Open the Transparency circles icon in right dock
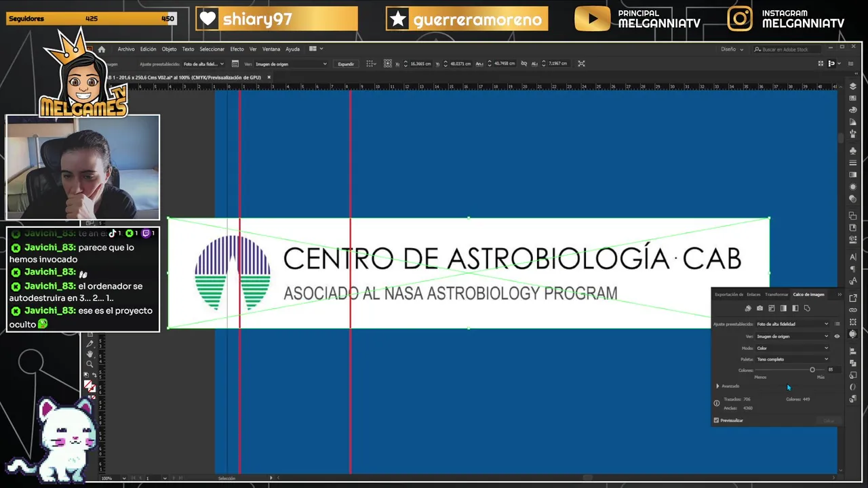The width and height of the screenshot is (868, 488). click(x=853, y=199)
